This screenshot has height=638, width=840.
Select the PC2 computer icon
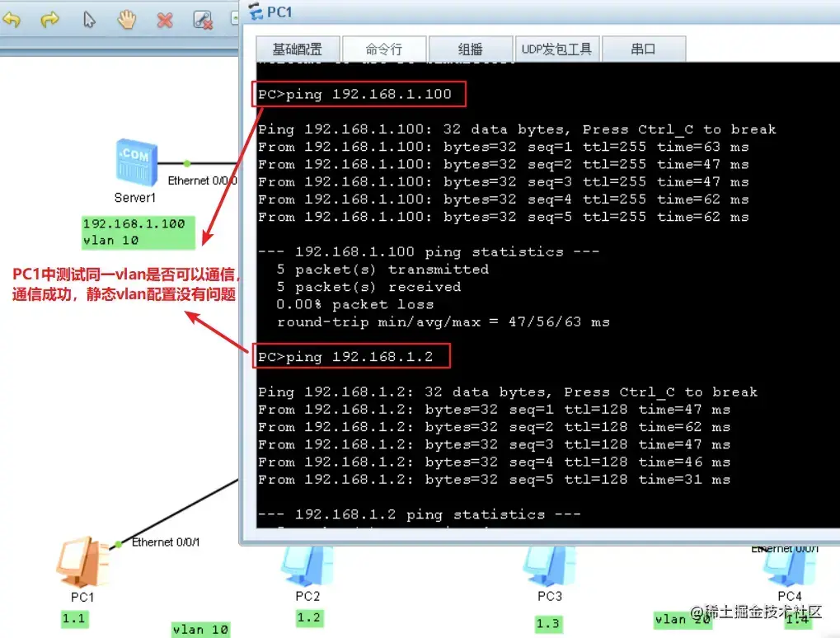tap(307, 566)
